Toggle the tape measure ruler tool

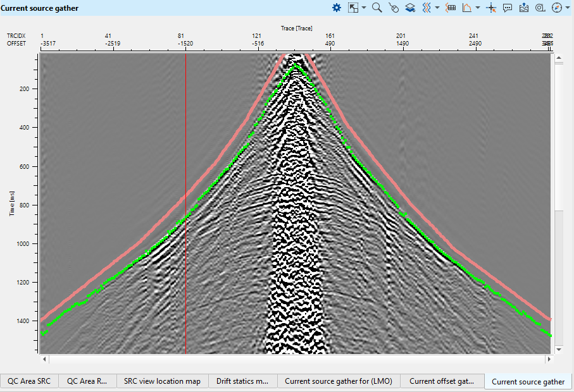tap(540, 8)
